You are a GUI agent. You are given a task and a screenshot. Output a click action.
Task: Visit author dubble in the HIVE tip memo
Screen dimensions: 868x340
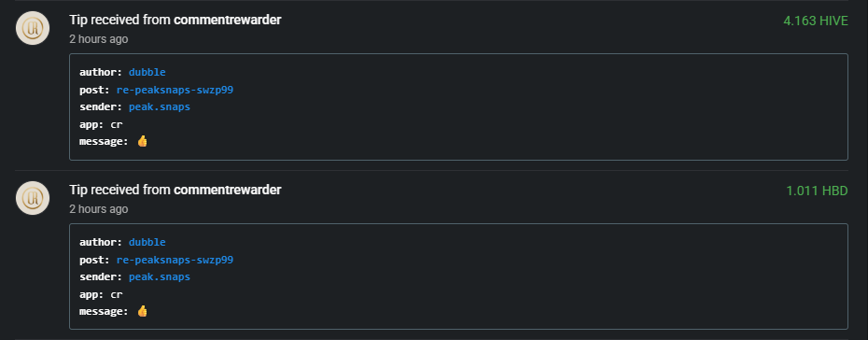147,72
